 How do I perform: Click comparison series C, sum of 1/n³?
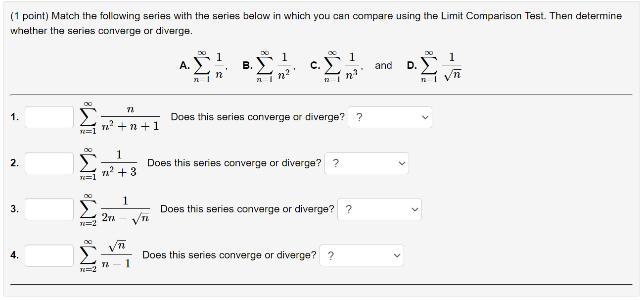pyautogui.click(x=337, y=66)
